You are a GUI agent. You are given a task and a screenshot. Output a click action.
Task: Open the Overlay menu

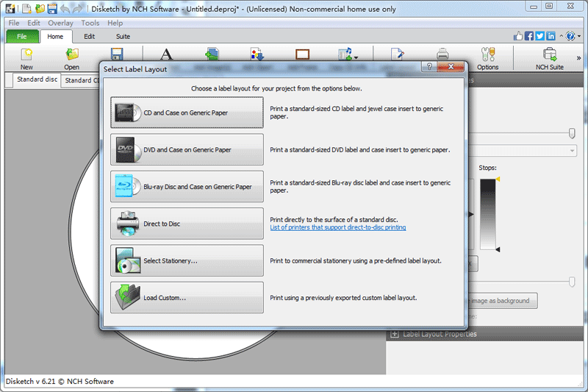(60, 23)
